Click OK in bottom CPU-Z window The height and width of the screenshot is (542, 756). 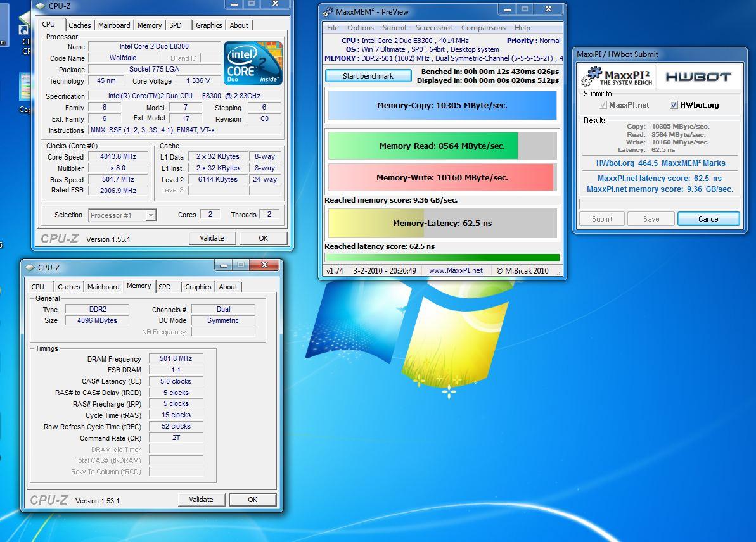(x=253, y=500)
